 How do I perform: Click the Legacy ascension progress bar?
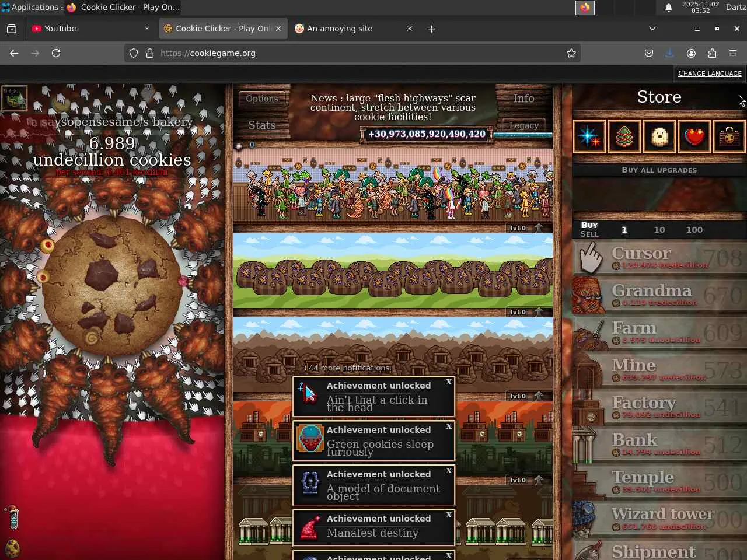click(x=523, y=135)
